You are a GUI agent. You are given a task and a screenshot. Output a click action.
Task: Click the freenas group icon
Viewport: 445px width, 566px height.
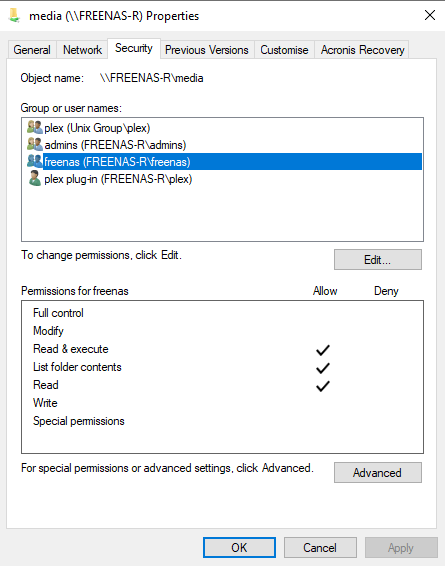point(35,161)
